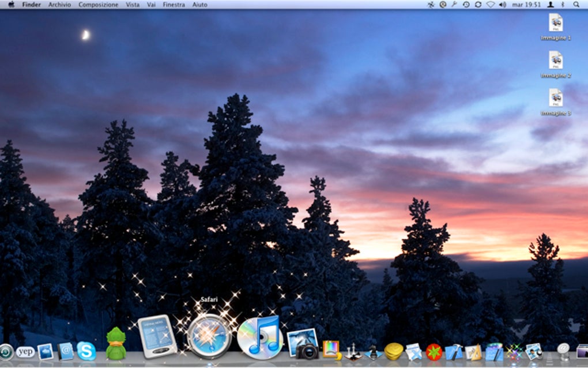Open the photos with magnifier loupe dock icon
This screenshot has width=588, height=368.
tap(534, 352)
